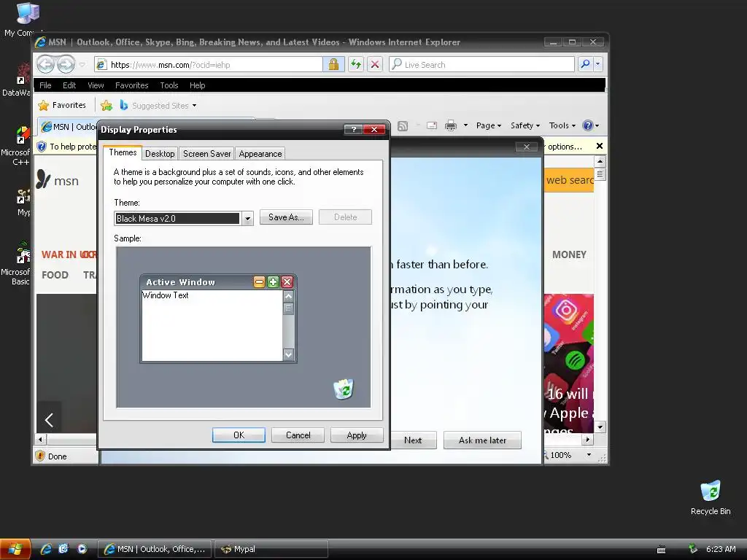Click the sample Recycle Bin icon in preview
This screenshot has width=747, height=560.
tap(344, 389)
